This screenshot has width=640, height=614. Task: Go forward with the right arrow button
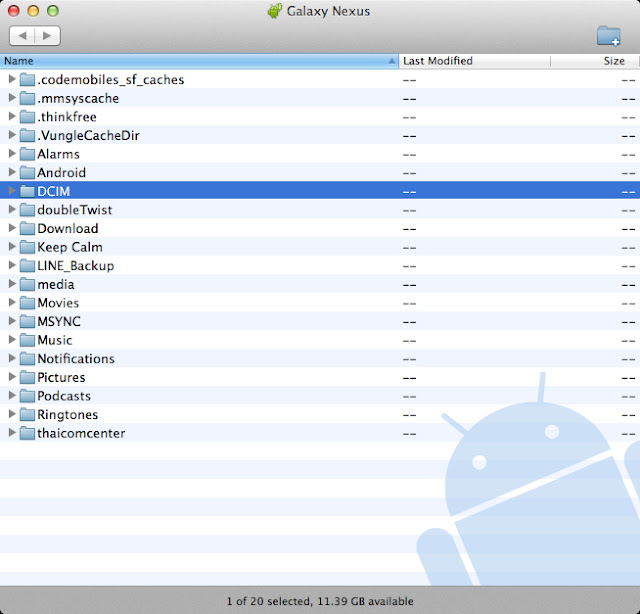(x=47, y=36)
